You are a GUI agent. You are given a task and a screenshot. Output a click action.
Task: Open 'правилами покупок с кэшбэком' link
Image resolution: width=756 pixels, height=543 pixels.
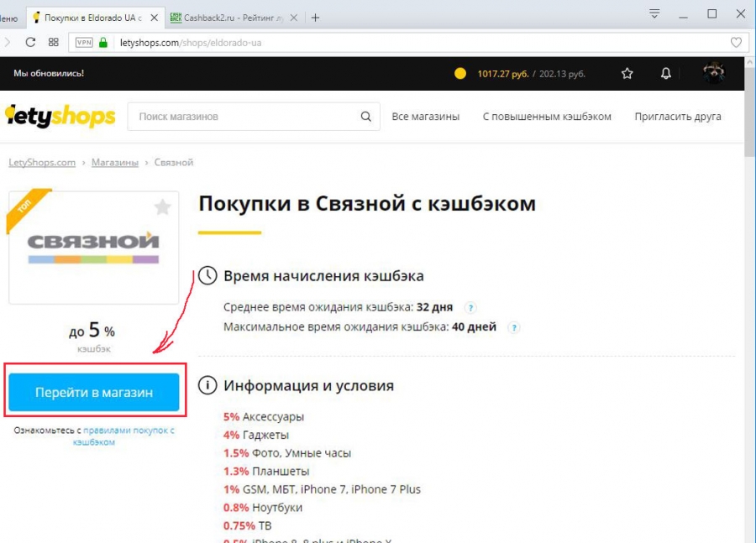(124, 436)
